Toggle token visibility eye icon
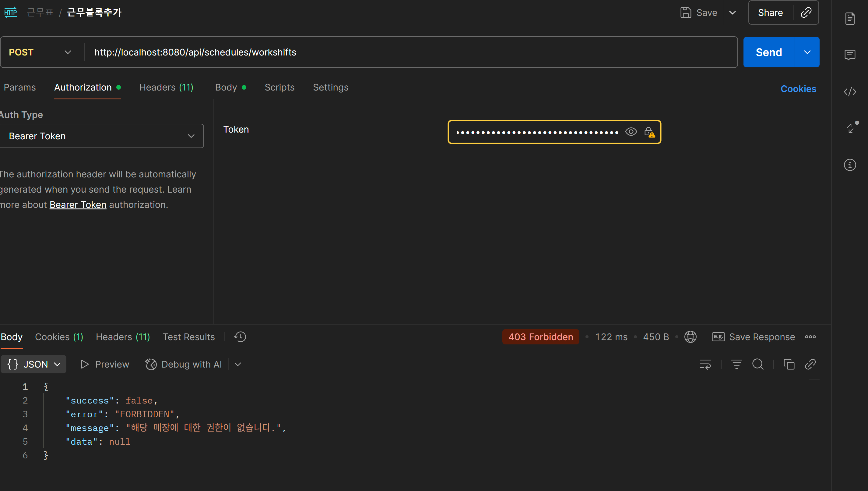This screenshot has width=868, height=491. 631,132
